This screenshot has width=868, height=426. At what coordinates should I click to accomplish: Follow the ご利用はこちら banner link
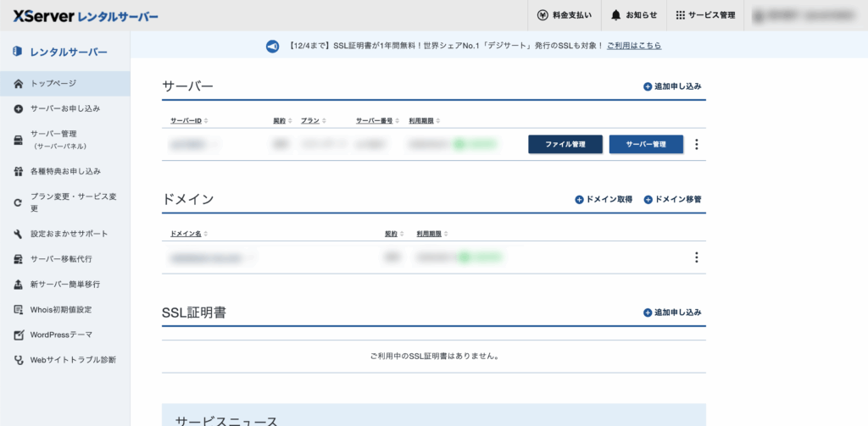click(634, 46)
